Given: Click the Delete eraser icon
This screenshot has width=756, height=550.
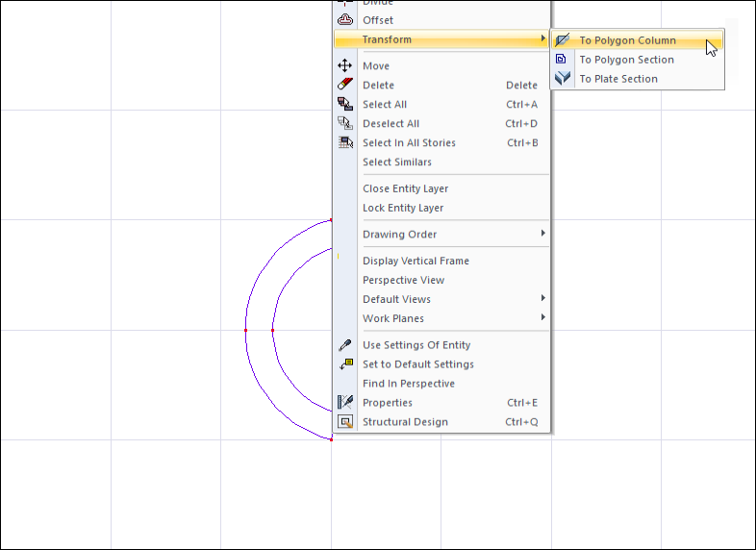Looking at the screenshot, I should [x=345, y=85].
